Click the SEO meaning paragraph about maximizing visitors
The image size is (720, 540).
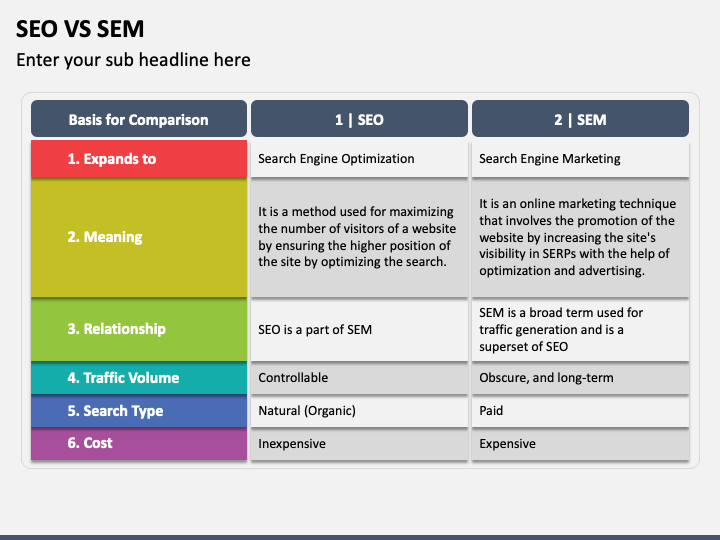[x=359, y=237]
